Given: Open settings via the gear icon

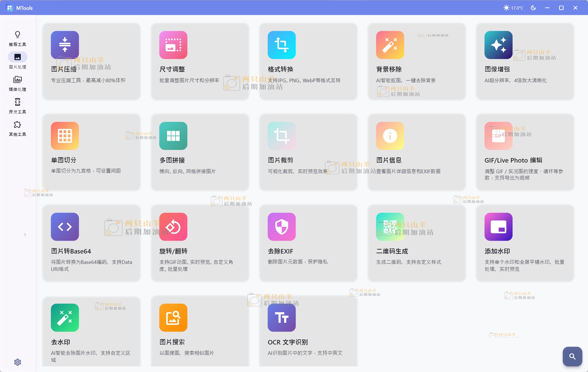Looking at the screenshot, I should click(x=17, y=362).
